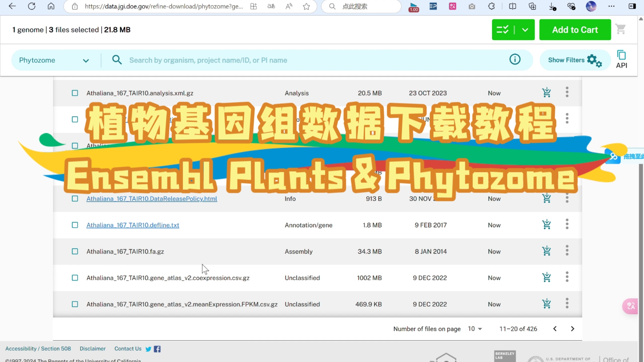Viewport: 644px width, 362px height.
Task: Reload the current browser page
Action: 32,6
